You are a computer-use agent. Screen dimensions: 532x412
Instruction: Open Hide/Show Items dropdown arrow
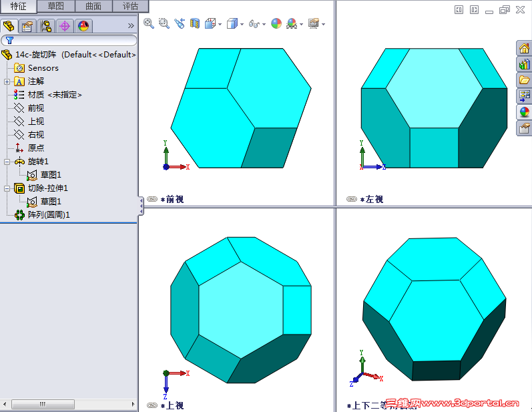coord(264,24)
